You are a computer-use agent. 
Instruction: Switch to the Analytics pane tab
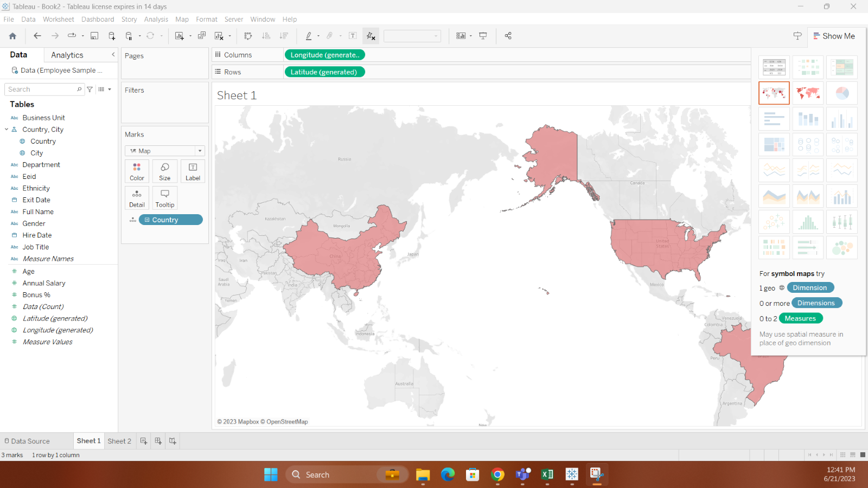67,55
